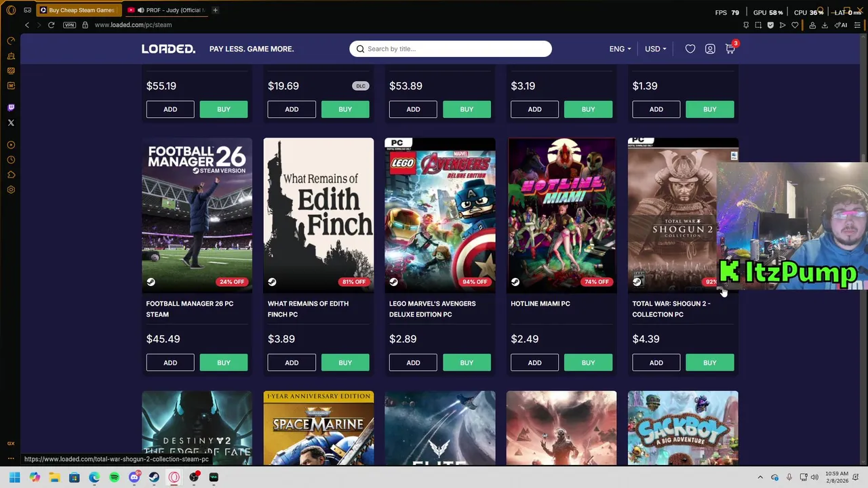Open Discord from the Windows taskbar

point(134,477)
